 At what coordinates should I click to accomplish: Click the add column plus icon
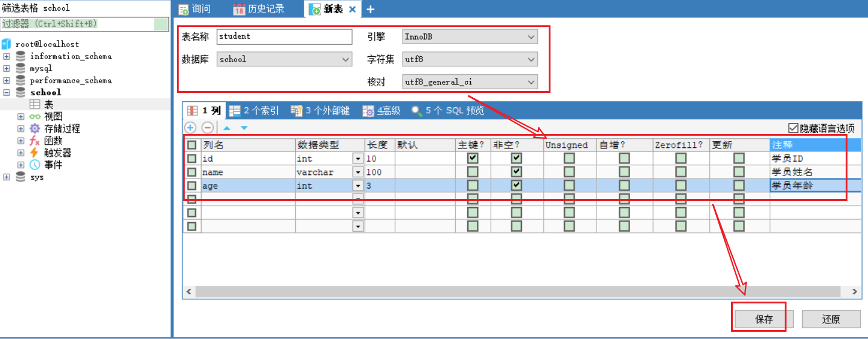tap(190, 127)
